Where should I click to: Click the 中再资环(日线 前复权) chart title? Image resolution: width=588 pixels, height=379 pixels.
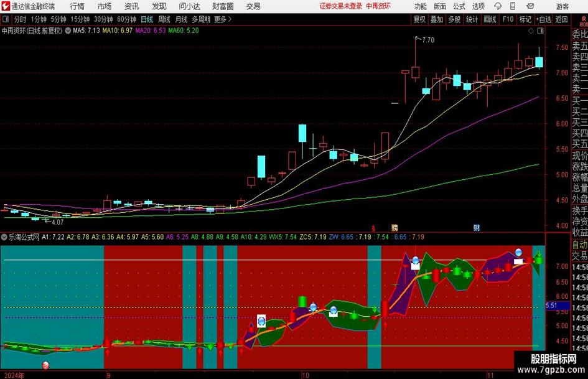pyautogui.click(x=32, y=30)
